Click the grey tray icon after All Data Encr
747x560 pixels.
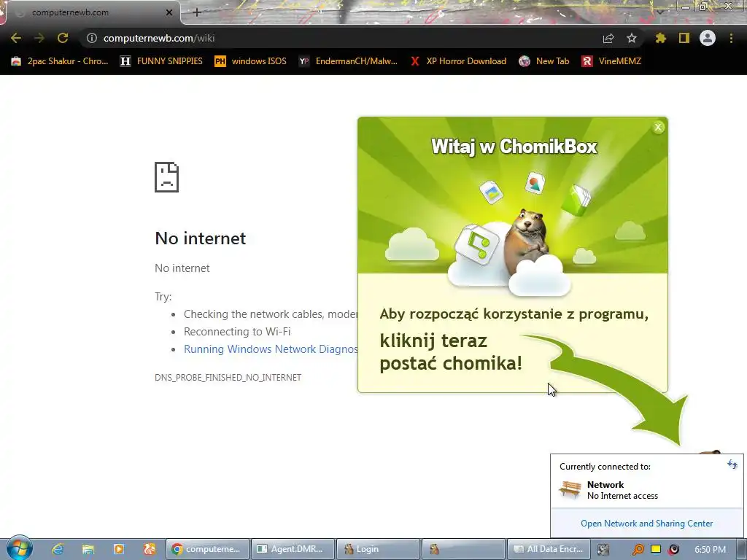click(603, 550)
